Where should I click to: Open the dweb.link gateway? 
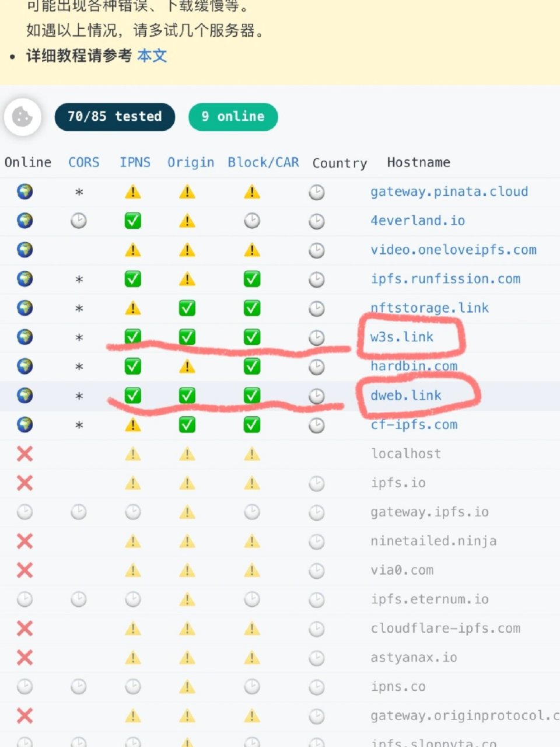(406, 395)
